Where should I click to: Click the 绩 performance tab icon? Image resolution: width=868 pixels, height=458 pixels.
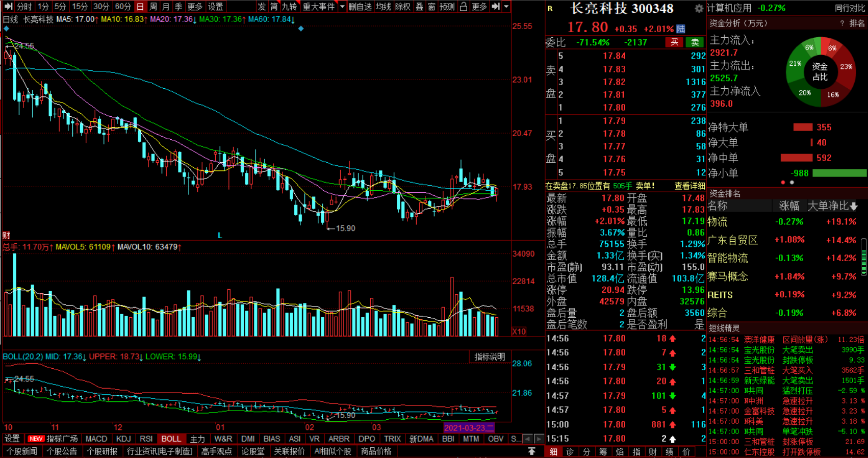(x=670, y=452)
